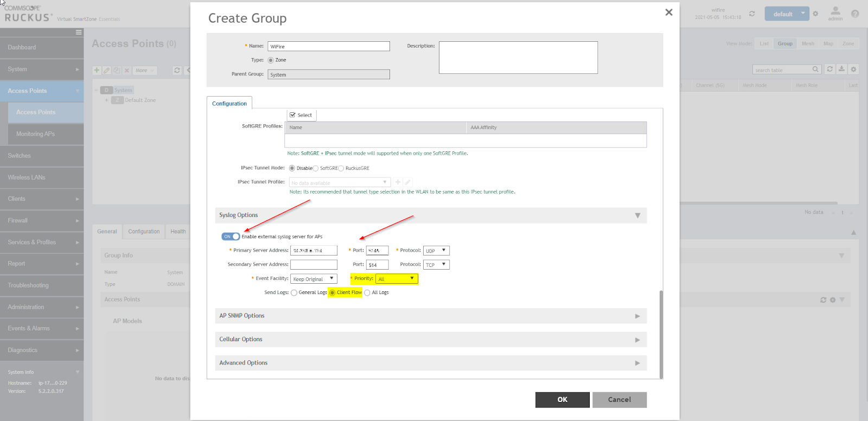Refresh table icon next to search box
Screen dimensions: 868x421
pyautogui.click(x=829, y=69)
